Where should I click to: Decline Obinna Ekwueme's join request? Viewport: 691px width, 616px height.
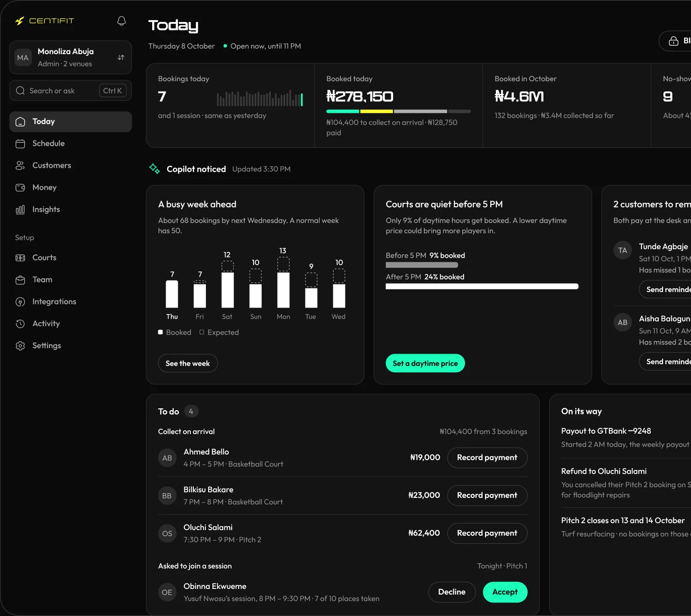(452, 592)
